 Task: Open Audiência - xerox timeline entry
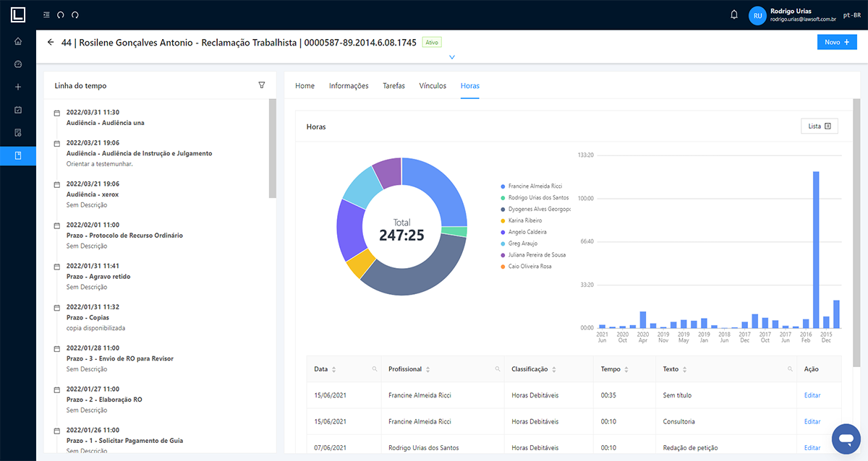93,194
